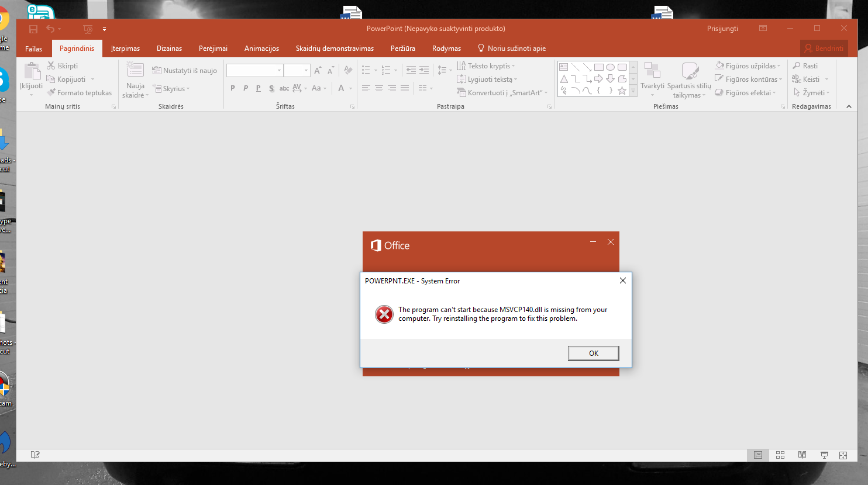Image resolution: width=868 pixels, height=485 pixels.
Task: Click the columns icon
Action: pyautogui.click(x=423, y=88)
